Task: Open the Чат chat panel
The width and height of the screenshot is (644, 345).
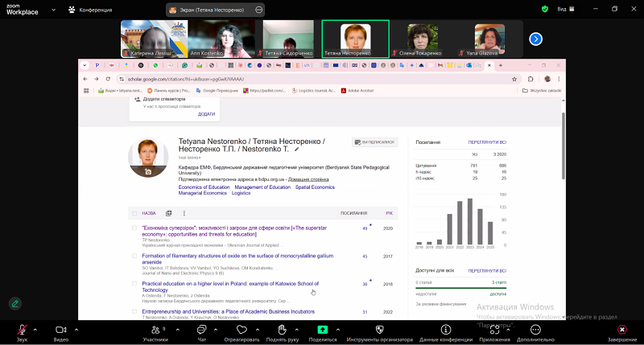Action: point(201,330)
